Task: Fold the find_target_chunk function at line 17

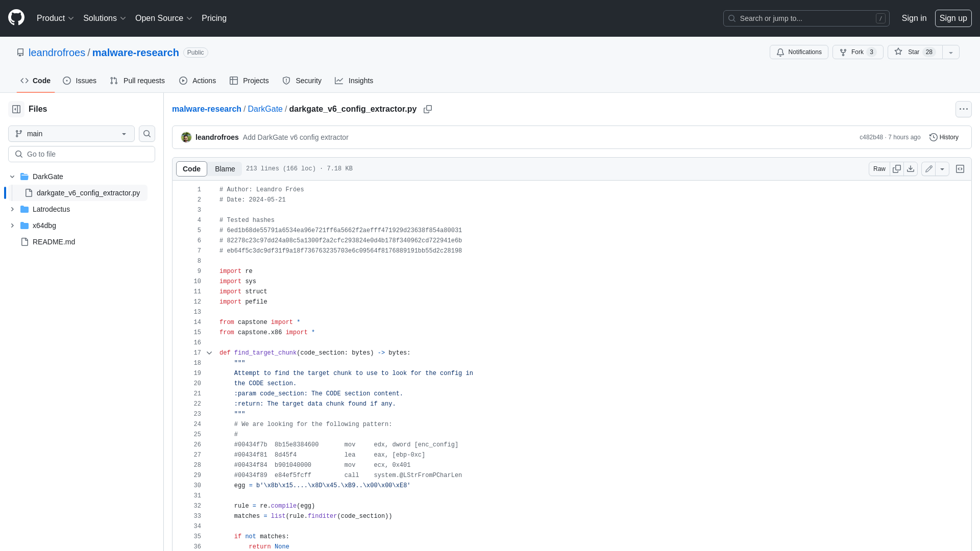Action: click(x=209, y=353)
